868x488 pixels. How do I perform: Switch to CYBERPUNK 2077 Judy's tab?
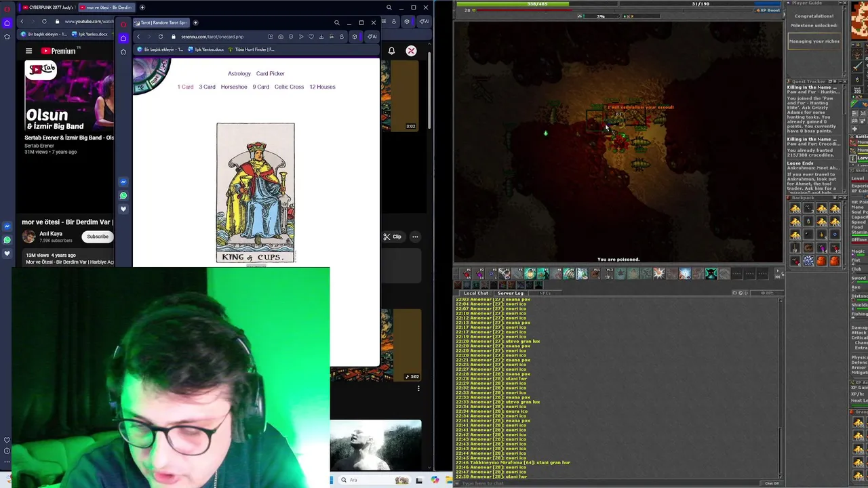(x=47, y=7)
